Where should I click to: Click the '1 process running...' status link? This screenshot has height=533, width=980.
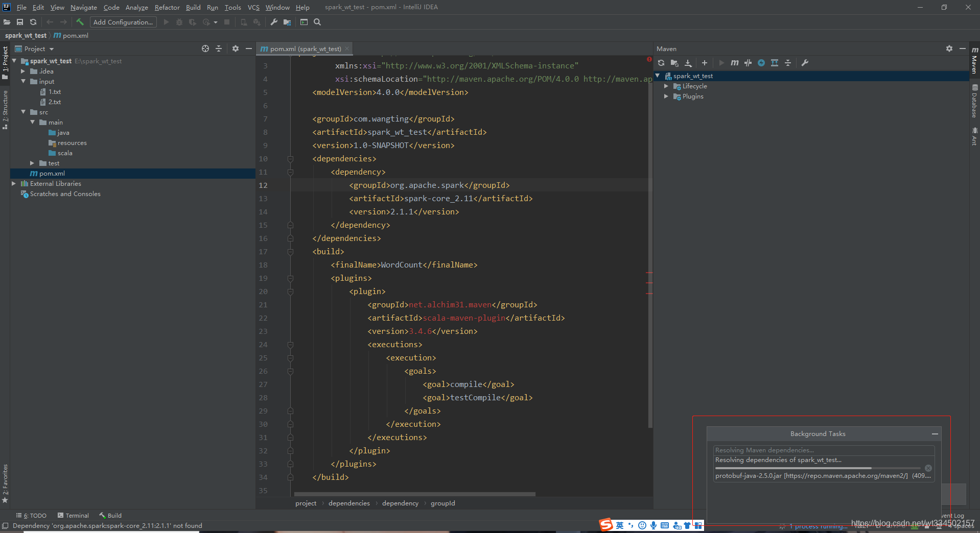pyautogui.click(x=818, y=526)
